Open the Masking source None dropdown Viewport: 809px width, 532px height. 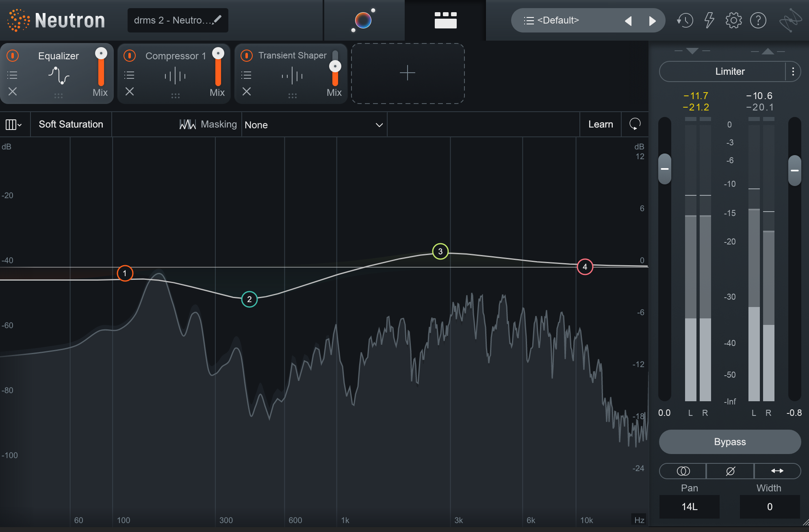(314, 125)
